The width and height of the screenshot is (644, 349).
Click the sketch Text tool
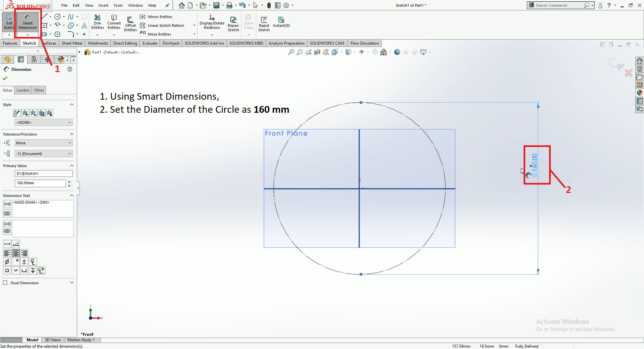[84, 26]
